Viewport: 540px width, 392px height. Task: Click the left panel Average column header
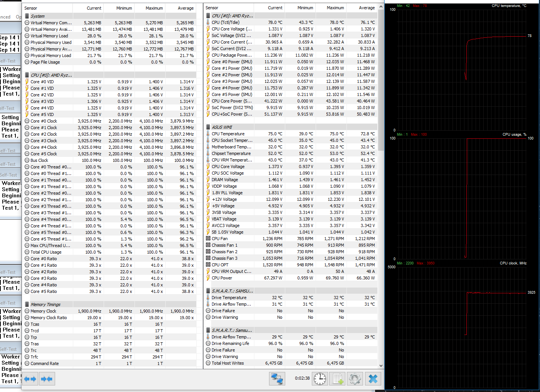(180, 8)
